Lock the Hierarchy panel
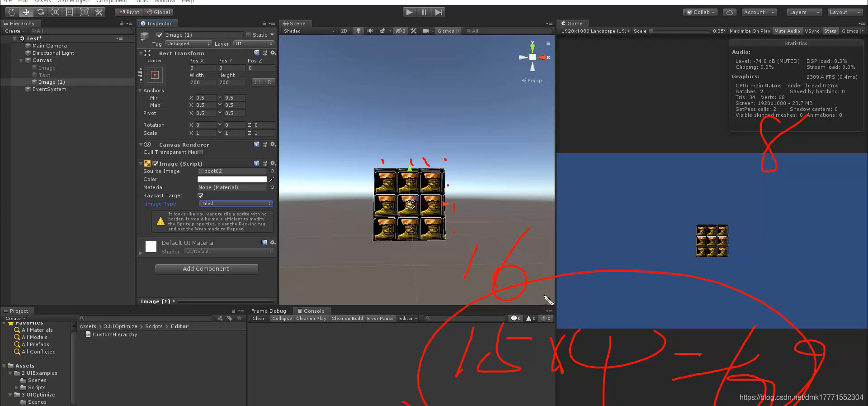 (122, 24)
